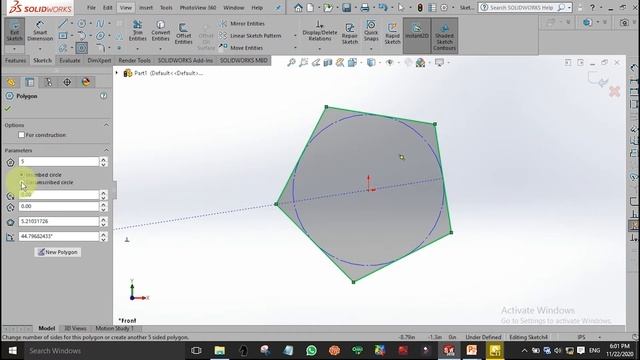Click the Exit Sketch tool
640x360 pixels.
(14, 31)
